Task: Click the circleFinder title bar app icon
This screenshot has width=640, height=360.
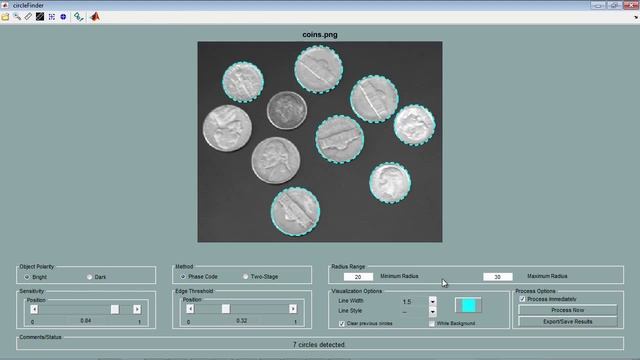Action: [x=5, y=5]
